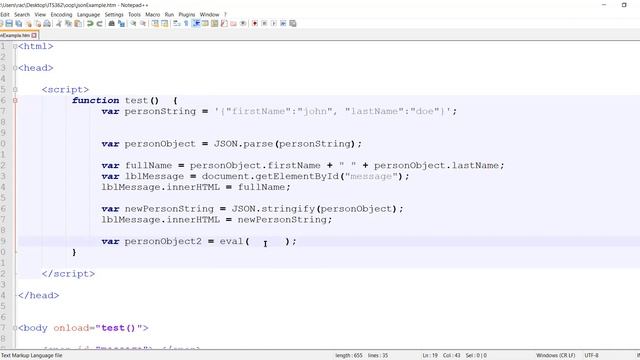Viewport: 640px width, 360px height.
Task: Click the Play recorded macro icon
Action: point(274,24)
